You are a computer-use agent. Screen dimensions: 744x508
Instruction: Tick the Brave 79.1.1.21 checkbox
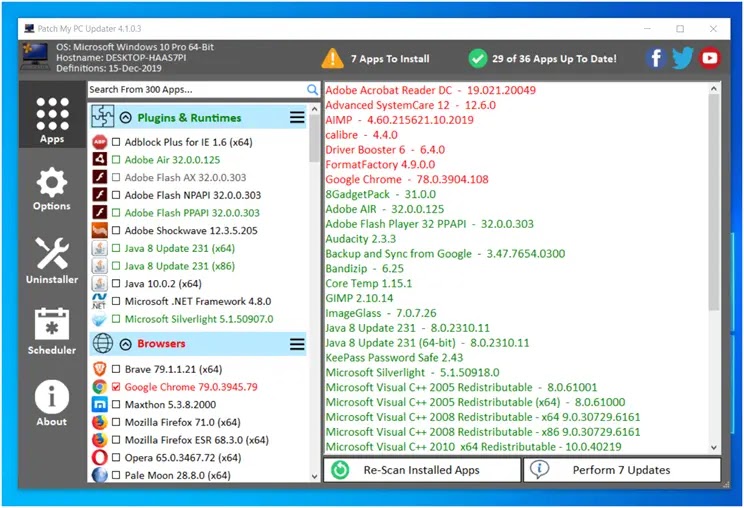(116, 369)
